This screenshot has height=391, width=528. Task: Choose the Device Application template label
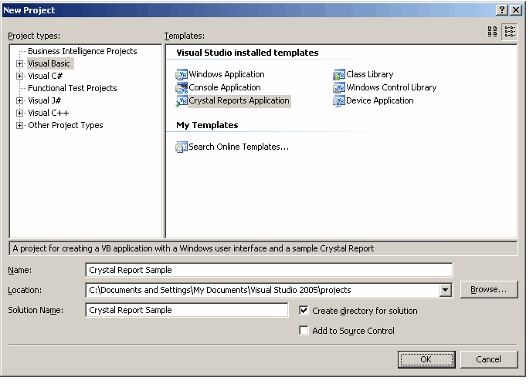tap(380, 101)
